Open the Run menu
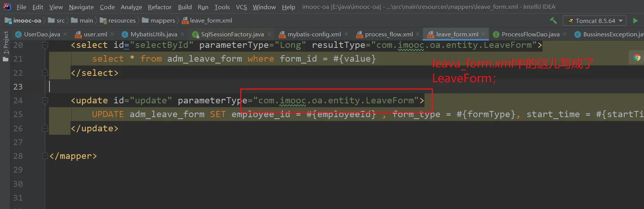644x209 pixels. [203, 7]
